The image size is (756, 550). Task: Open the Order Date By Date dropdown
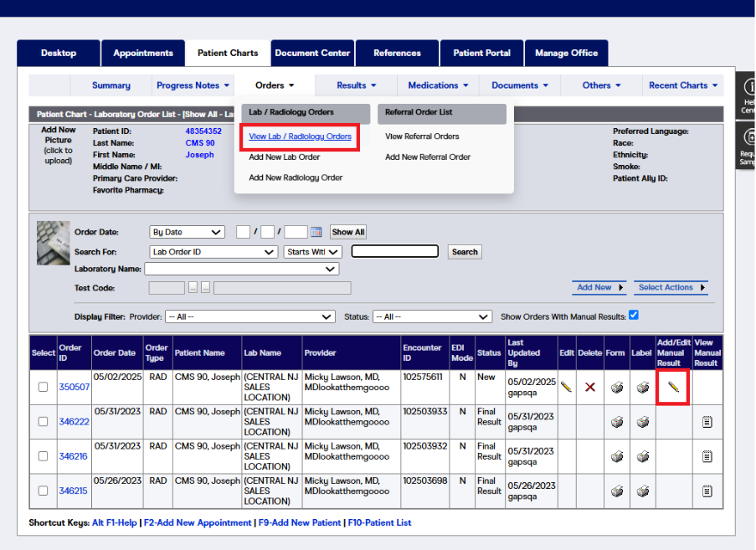(x=187, y=232)
